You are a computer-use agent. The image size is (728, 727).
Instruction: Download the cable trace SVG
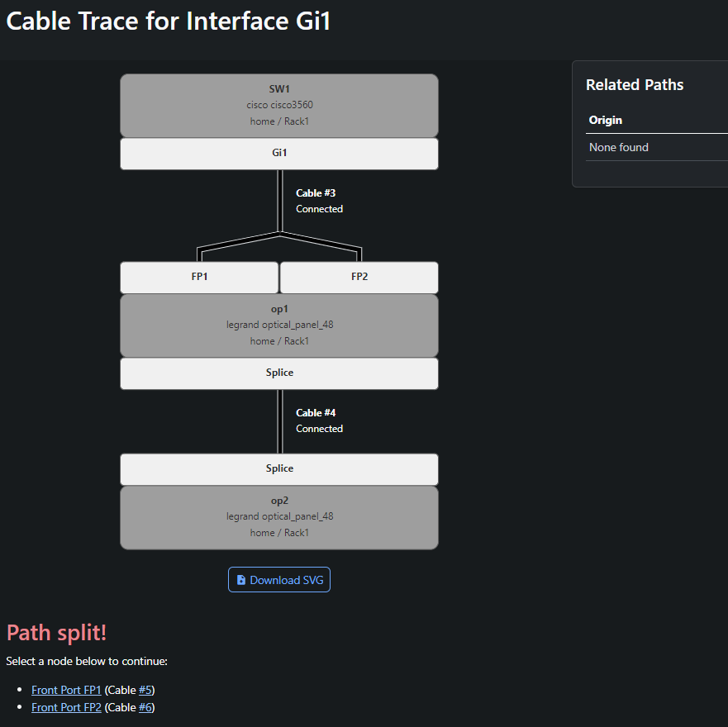(279, 579)
